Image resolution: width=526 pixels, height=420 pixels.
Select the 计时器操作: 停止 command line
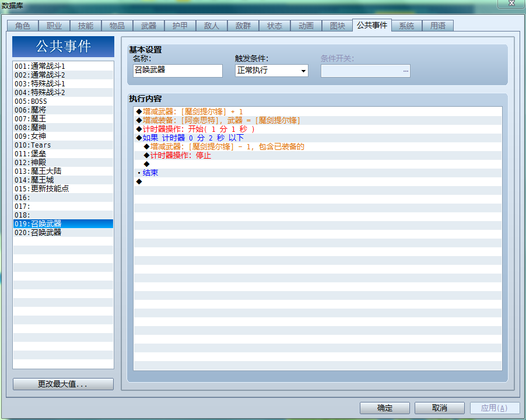(318, 155)
